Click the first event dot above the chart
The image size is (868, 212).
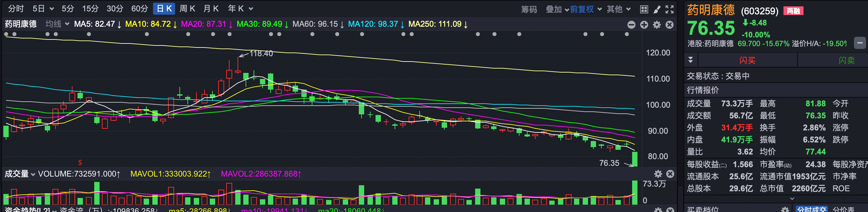click(x=6, y=34)
